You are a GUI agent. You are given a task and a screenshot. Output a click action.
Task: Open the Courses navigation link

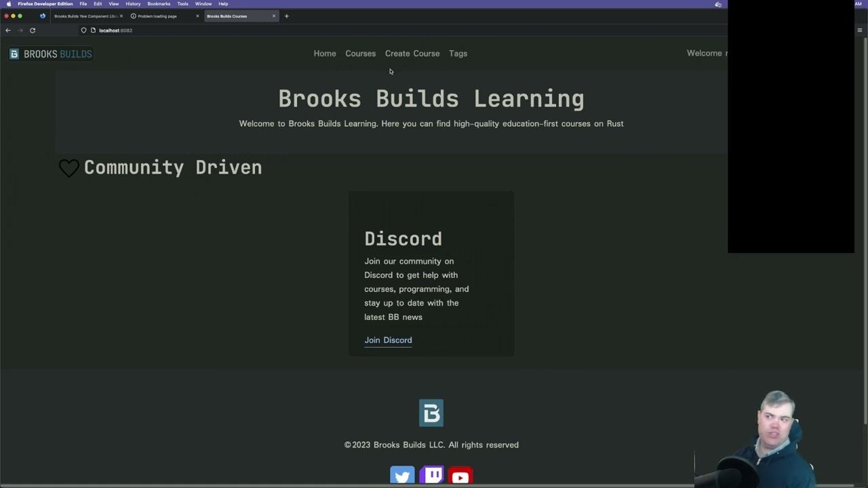tap(360, 54)
